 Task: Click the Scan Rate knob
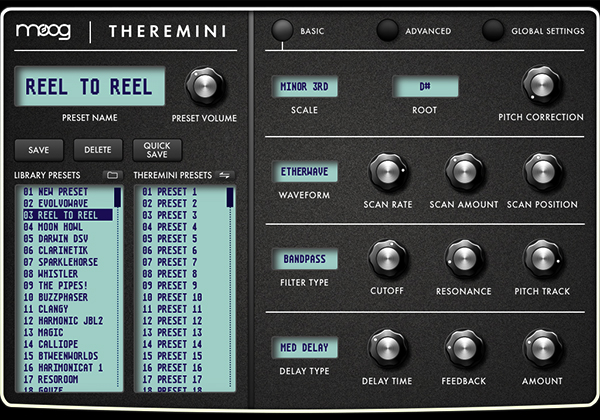point(388,172)
